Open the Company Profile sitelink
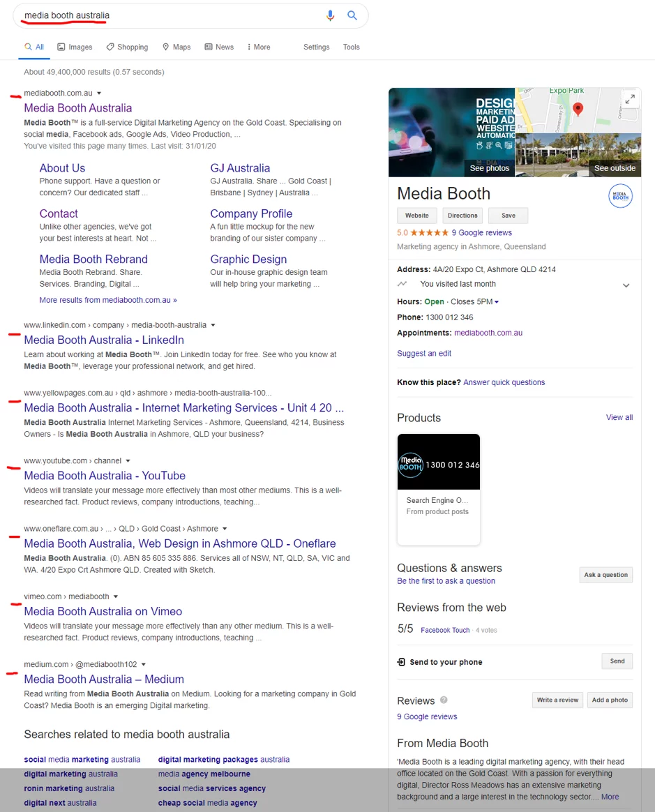The height and width of the screenshot is (812, 655). click(x=251, y=213)
